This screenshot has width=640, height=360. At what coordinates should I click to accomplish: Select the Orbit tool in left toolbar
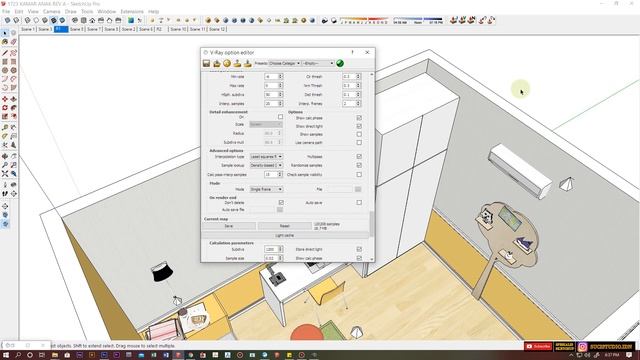click(5, 156)
